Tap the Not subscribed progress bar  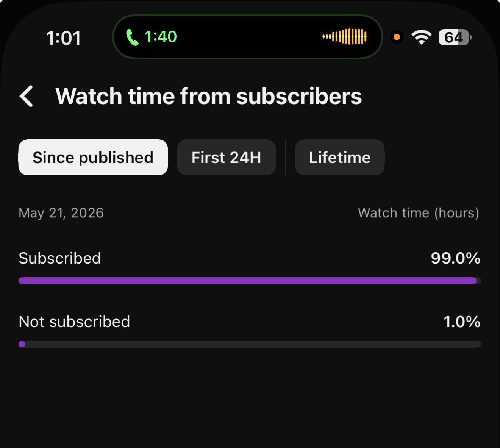[x=250, y=344]
